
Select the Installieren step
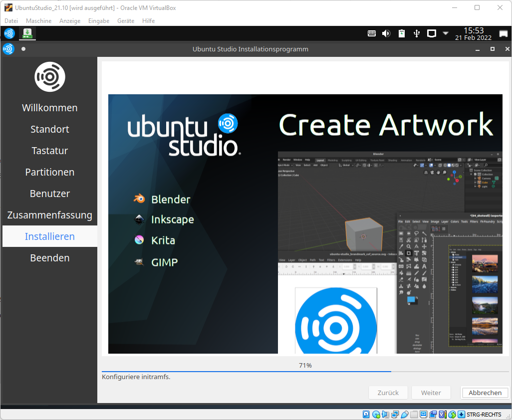click(49, 236)
